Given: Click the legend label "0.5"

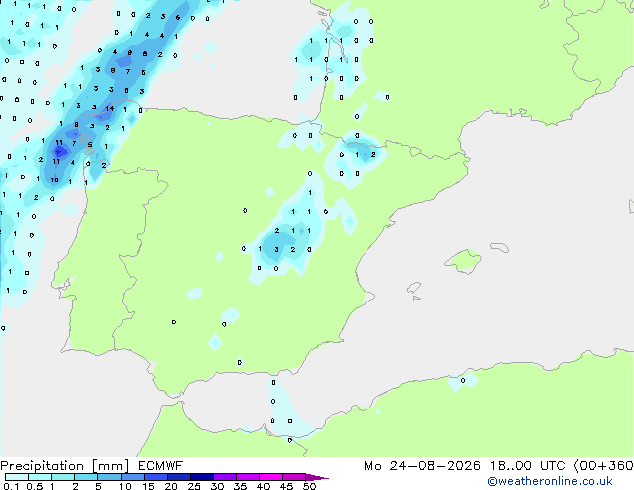Looking at the screenshot, I should point(34,486).
